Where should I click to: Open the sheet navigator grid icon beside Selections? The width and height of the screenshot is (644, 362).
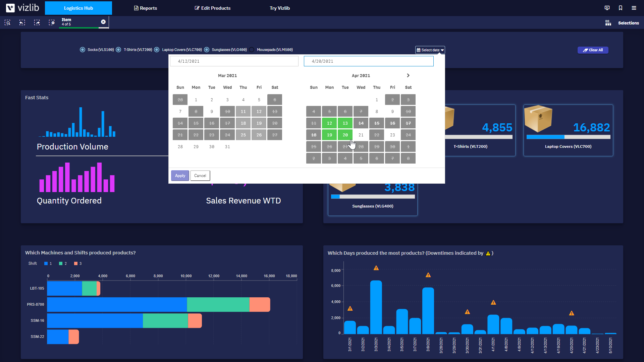pyautogui.click(x=608, y=23)
